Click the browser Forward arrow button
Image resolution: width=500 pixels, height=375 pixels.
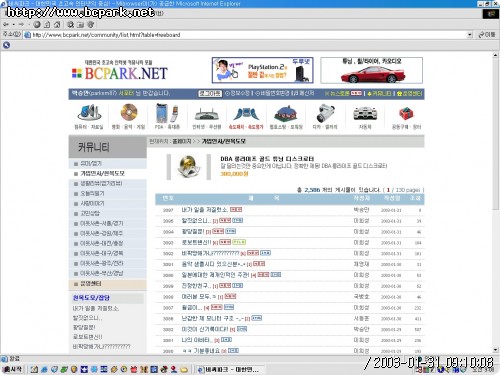[21, 24]
